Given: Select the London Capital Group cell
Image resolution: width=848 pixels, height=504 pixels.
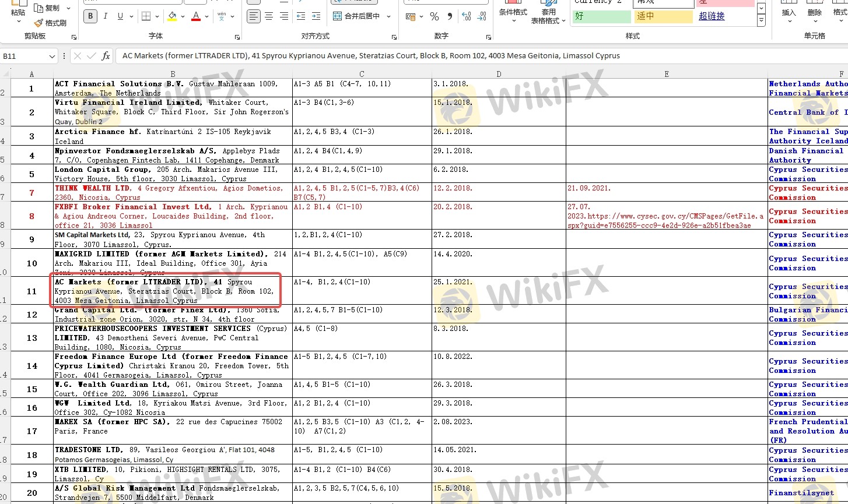Looking at the screenshot, I should [173, 174].
